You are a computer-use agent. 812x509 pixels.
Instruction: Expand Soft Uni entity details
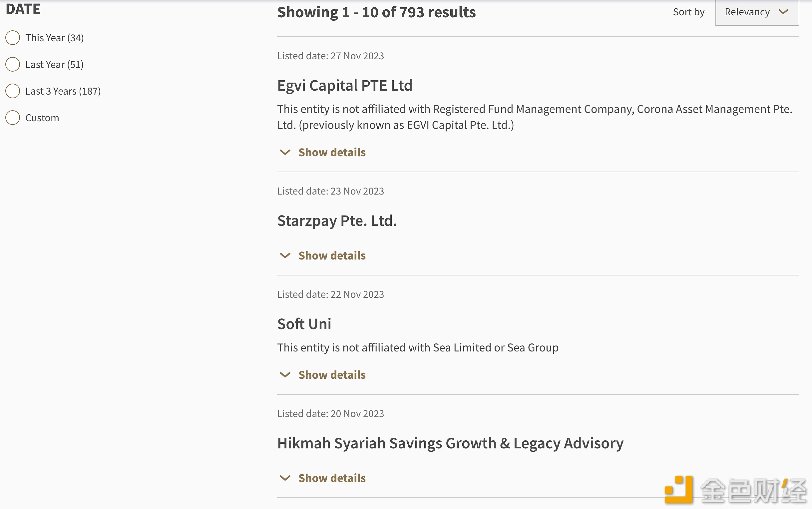tap(321, 375)
